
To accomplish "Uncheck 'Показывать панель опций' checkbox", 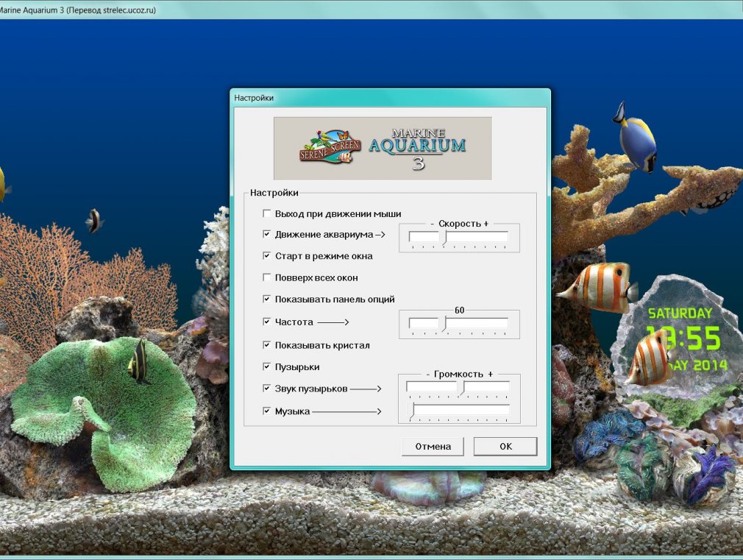I will (x=267, y=300).
